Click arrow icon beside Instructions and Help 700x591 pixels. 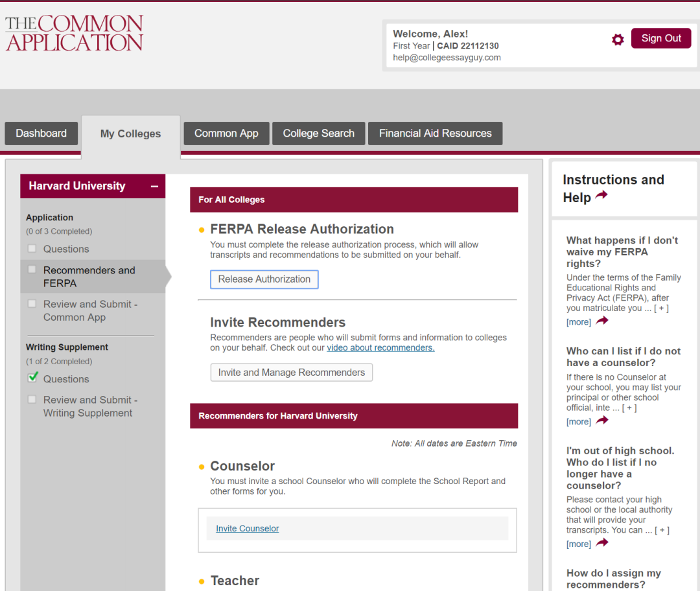(x=601, y=195)
